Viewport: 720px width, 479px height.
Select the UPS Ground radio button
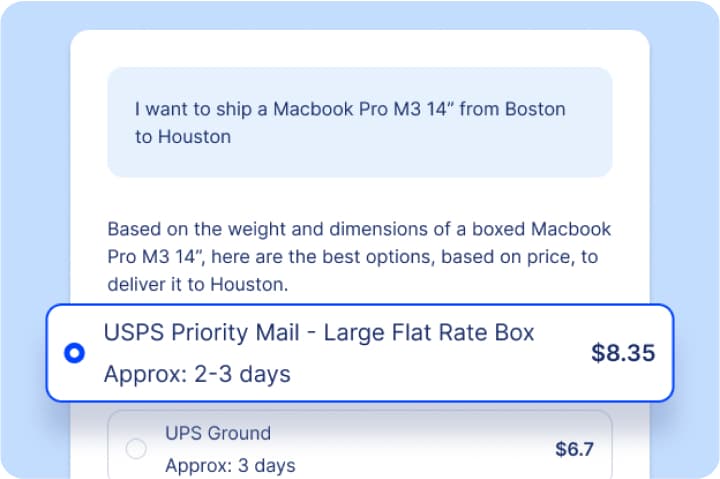[136, 449]
